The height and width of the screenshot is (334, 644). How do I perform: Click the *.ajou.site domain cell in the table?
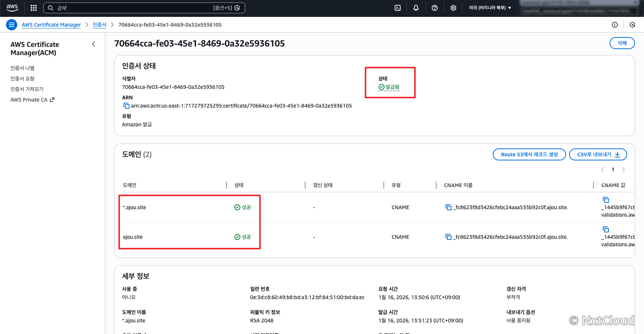[x=134, y=207]
